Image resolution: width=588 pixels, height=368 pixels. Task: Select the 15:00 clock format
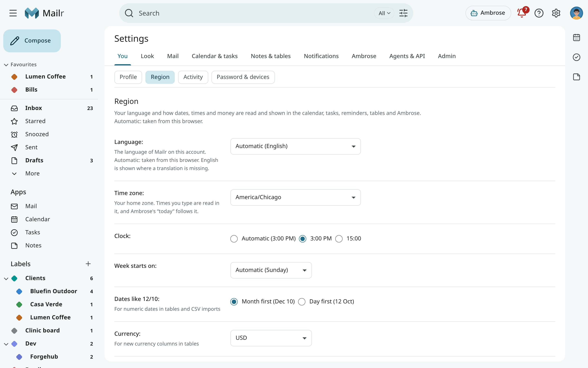click(339, 239)
